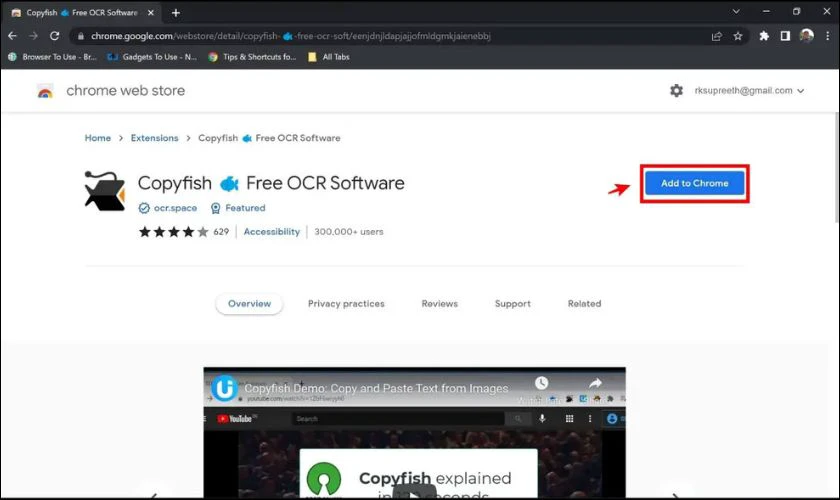Toggle the browser side panel icon
The height and width of the screenshot is (500, 840).
point(785,36)
